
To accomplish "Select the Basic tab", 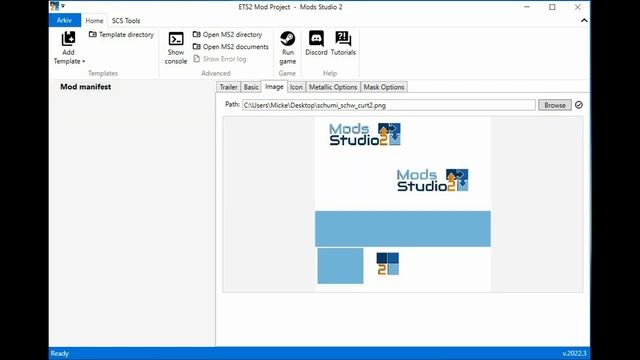I will tap(251, 87).
